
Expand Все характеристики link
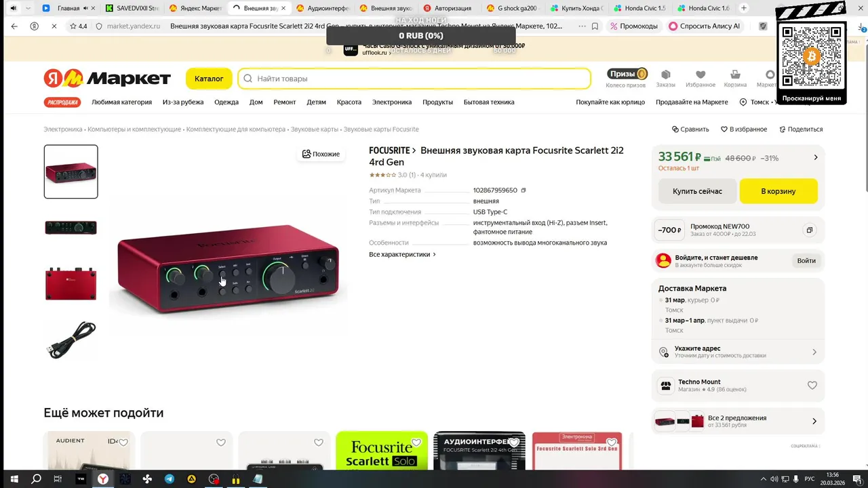click(402, 254)
